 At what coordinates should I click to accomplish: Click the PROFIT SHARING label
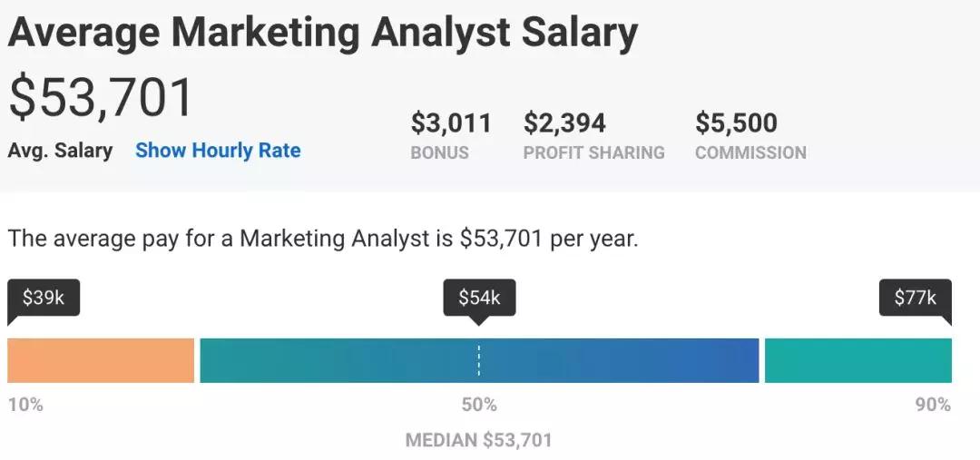(593, 152)
